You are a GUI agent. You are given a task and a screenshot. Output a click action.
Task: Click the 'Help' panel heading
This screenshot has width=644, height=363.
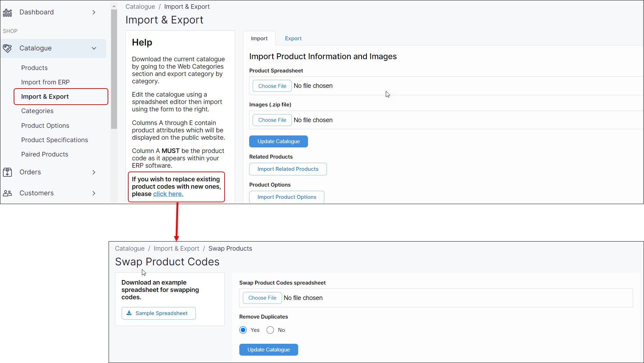point(142,42)
